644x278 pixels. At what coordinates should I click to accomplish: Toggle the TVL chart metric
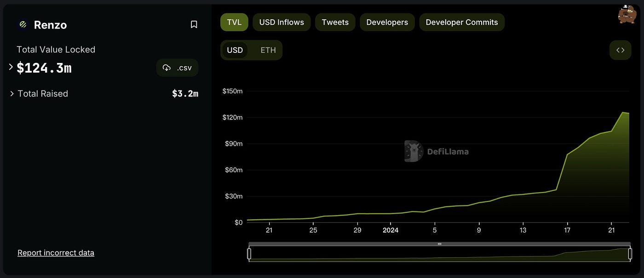pyautogui.click(x=234, y=22)
